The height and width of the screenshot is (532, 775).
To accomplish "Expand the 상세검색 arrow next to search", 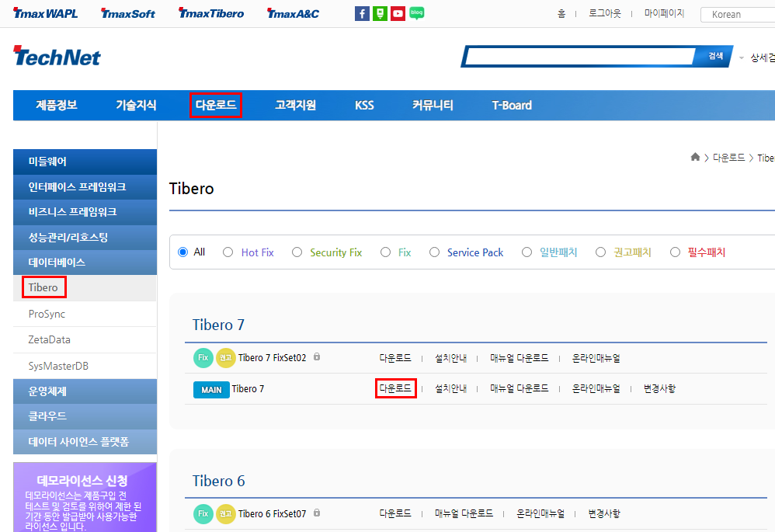I will [x=741, y=57].
